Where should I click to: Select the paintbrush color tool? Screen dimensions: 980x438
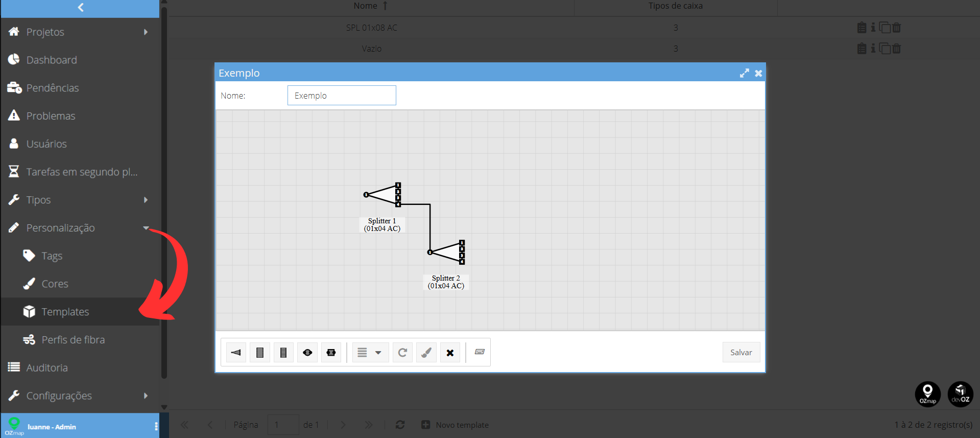426,353
